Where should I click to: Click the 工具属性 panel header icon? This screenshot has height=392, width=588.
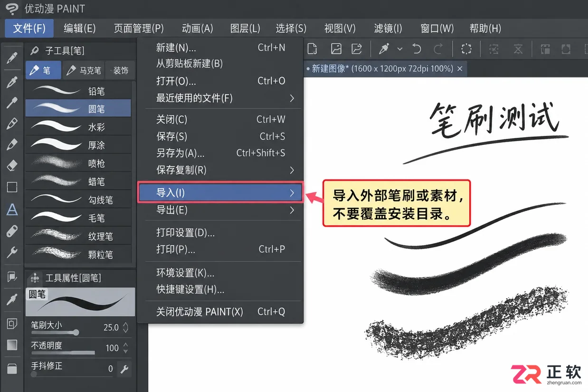(x=34, y=278)
